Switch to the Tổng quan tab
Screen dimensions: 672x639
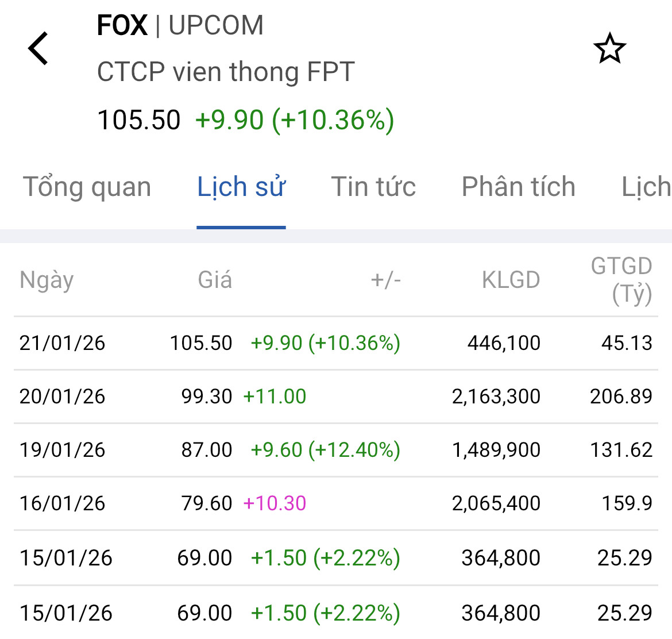pyautogui.click(x=87, y=187)
